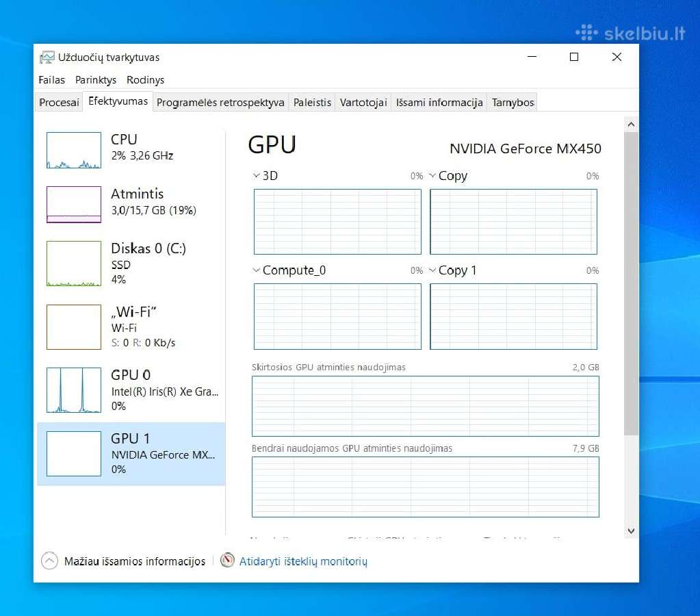Select the Efektyvumas tab
700x616 pixels.
(118, 101)
